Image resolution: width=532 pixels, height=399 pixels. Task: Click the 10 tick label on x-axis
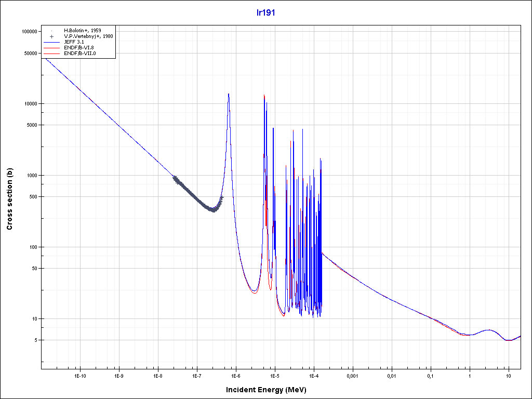[x=508, y=376]
